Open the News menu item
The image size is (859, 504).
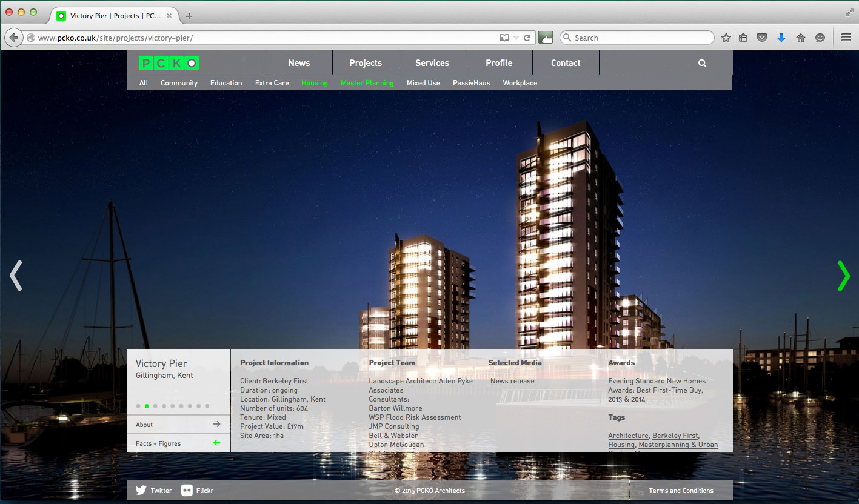tap(299, 63)
